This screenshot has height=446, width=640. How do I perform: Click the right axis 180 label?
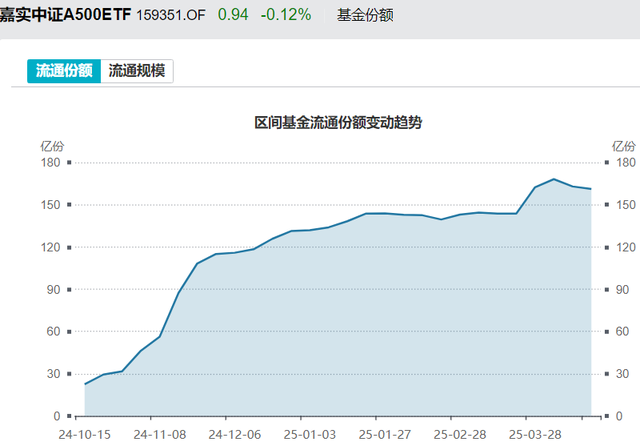pos(626,162)
